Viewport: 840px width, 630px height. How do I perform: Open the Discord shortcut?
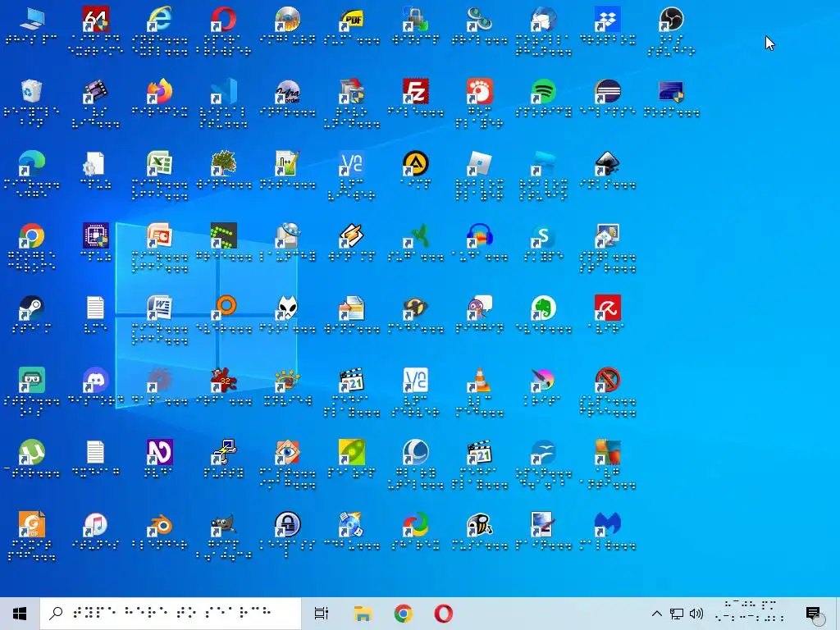95,380
